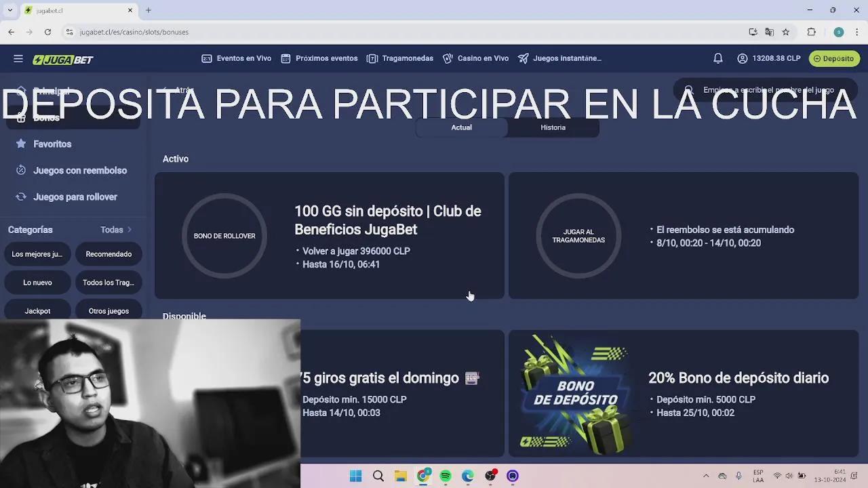Bookmark this page with the star icon
Image resolution: width=868 pixels, height=488 pixels.
click(786, 32)
